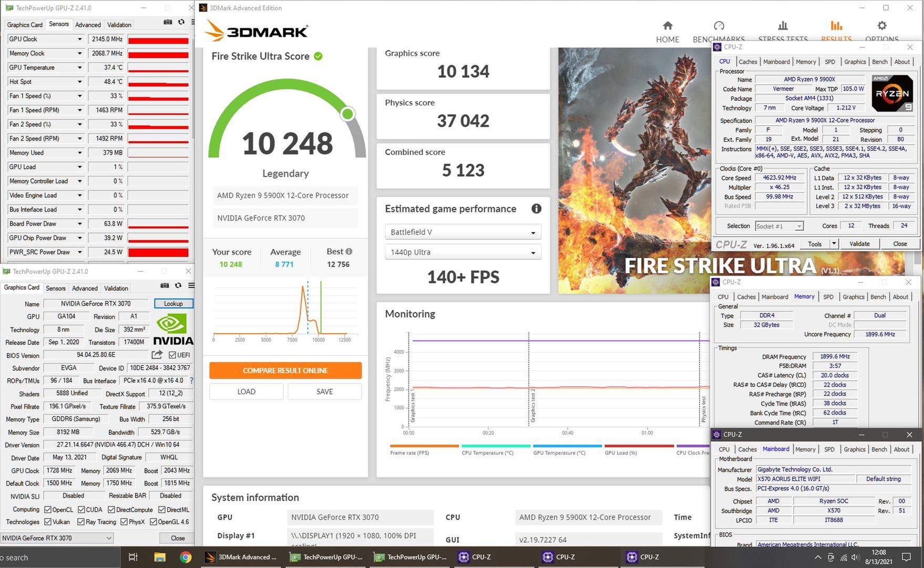The image size is (924, 568).
Task: Click the Close button in GPU-Z
Action: coord(178,538)
